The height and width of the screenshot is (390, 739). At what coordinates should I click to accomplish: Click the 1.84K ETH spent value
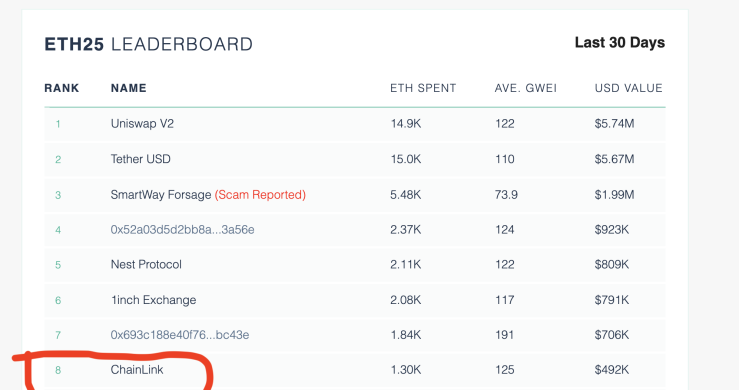pos(405,335)
